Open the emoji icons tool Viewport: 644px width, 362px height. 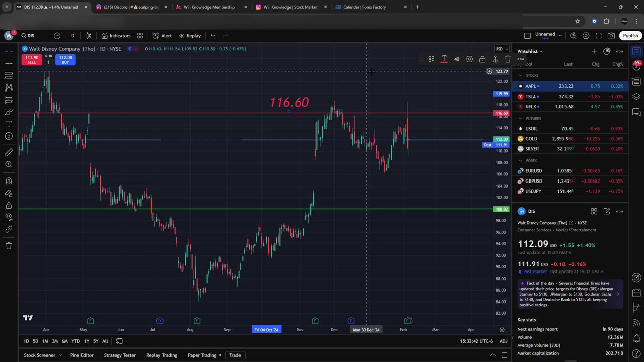9,136
